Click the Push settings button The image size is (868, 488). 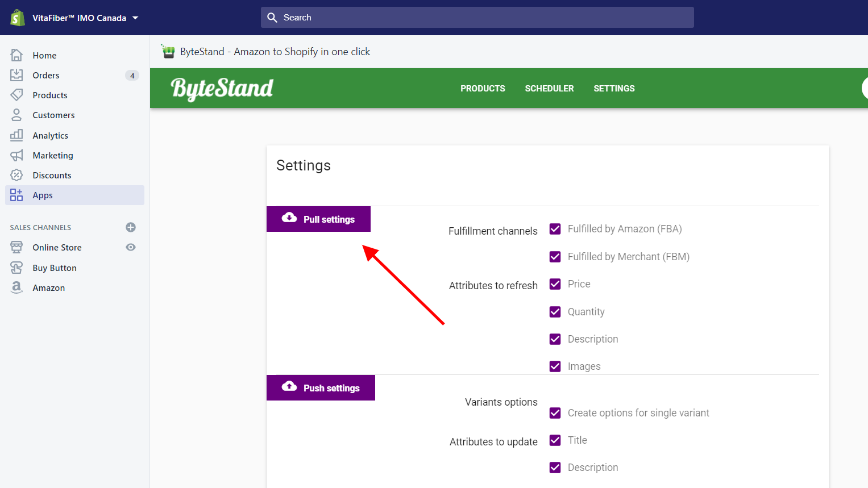(x=321, y=387)
